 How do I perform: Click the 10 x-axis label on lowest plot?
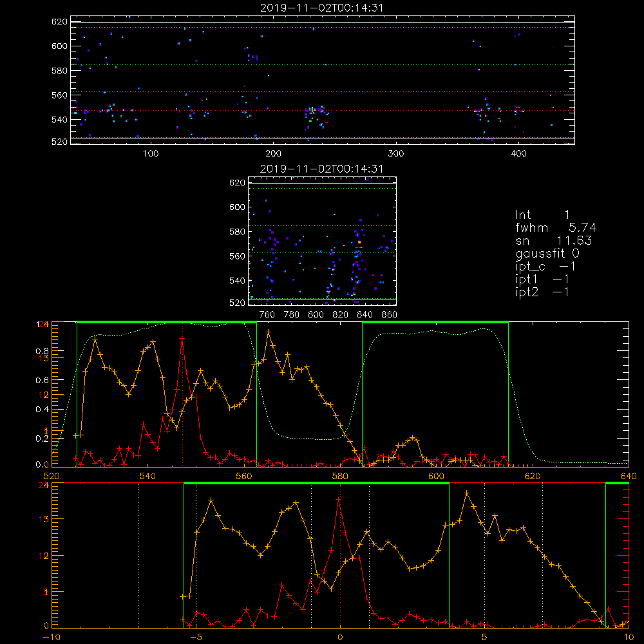point(629,638)
